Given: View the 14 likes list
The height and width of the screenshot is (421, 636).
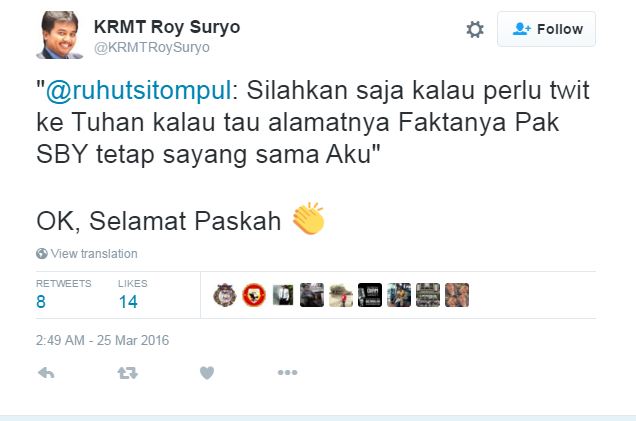Looking at the screenshot, I should point(133,295).
